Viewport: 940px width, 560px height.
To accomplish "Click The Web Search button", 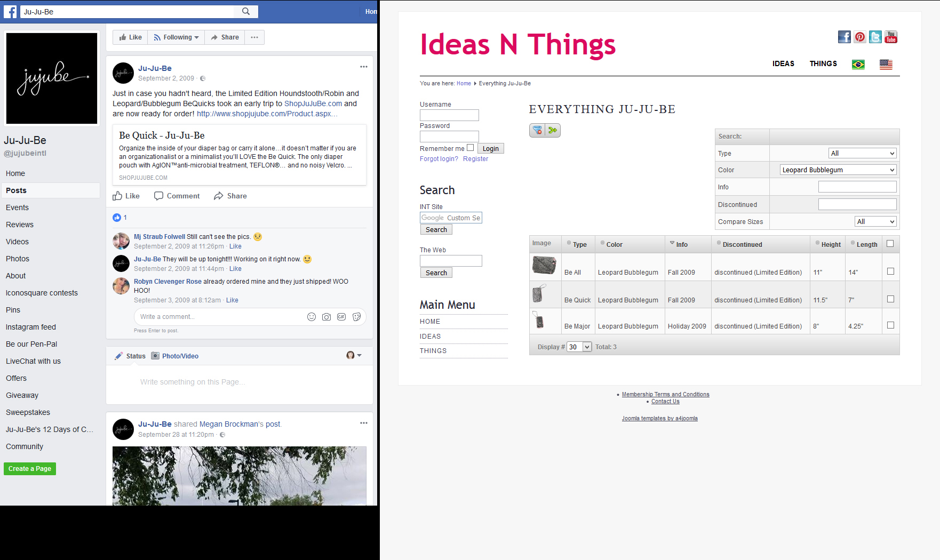I will point(436,273).
